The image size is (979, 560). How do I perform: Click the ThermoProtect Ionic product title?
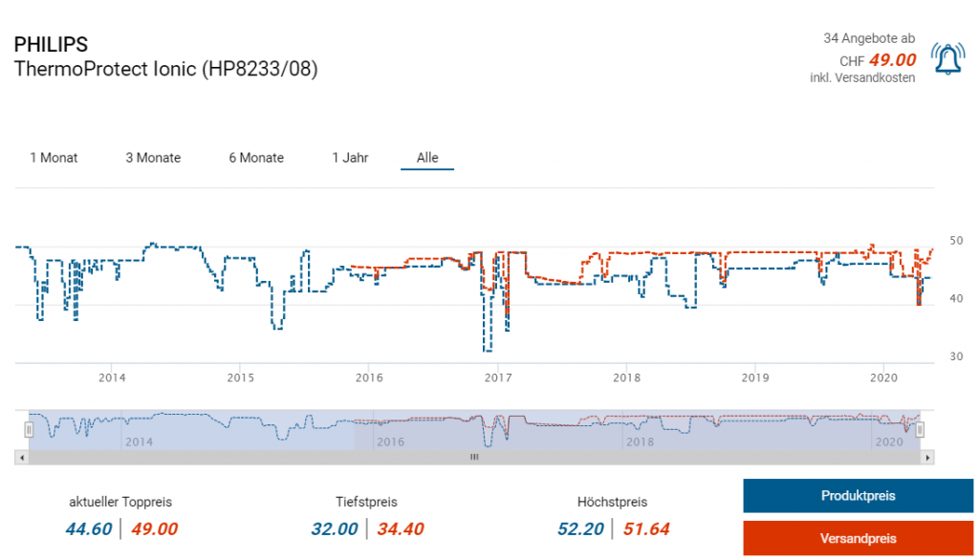166,69
